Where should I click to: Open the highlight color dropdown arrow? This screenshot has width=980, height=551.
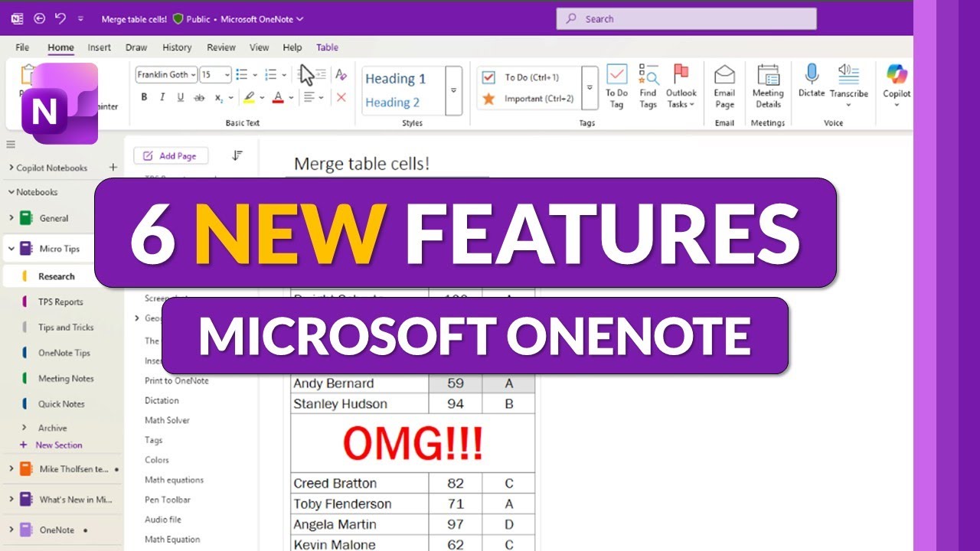point(262,97)
